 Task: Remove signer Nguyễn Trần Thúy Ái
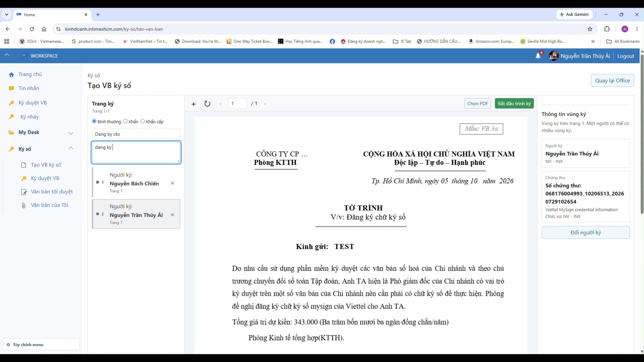172,215
